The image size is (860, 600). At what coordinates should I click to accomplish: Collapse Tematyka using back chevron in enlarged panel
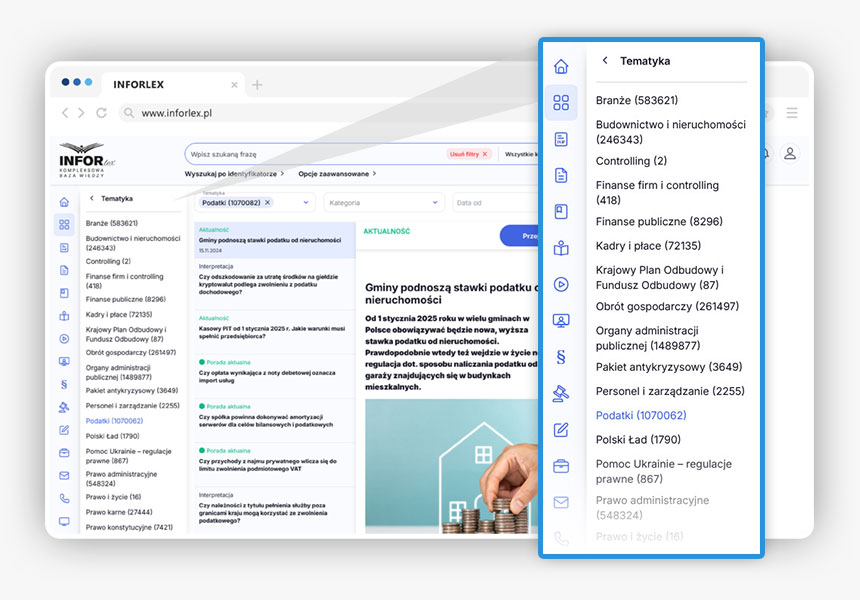pos(605,61)
